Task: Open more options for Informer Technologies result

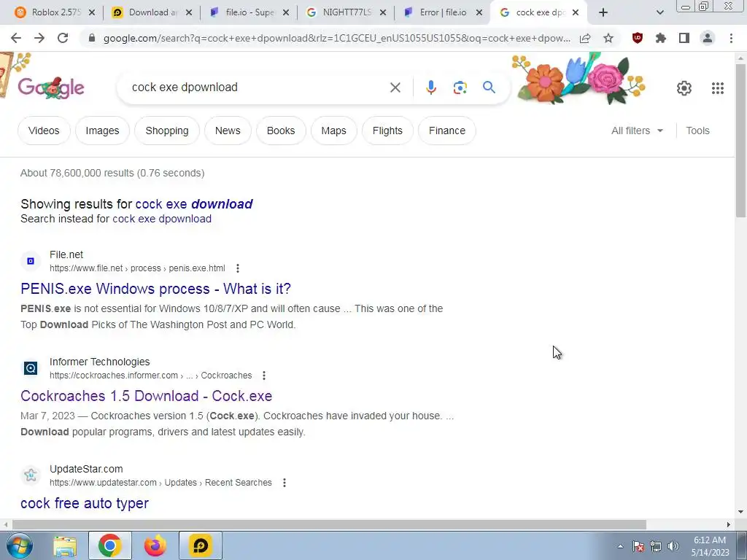Action: click(x=264, y=376)
